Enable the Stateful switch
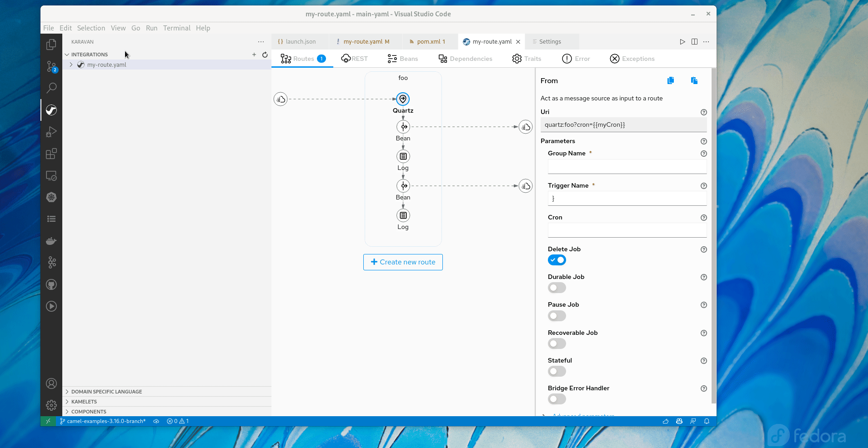 (557, 371)
